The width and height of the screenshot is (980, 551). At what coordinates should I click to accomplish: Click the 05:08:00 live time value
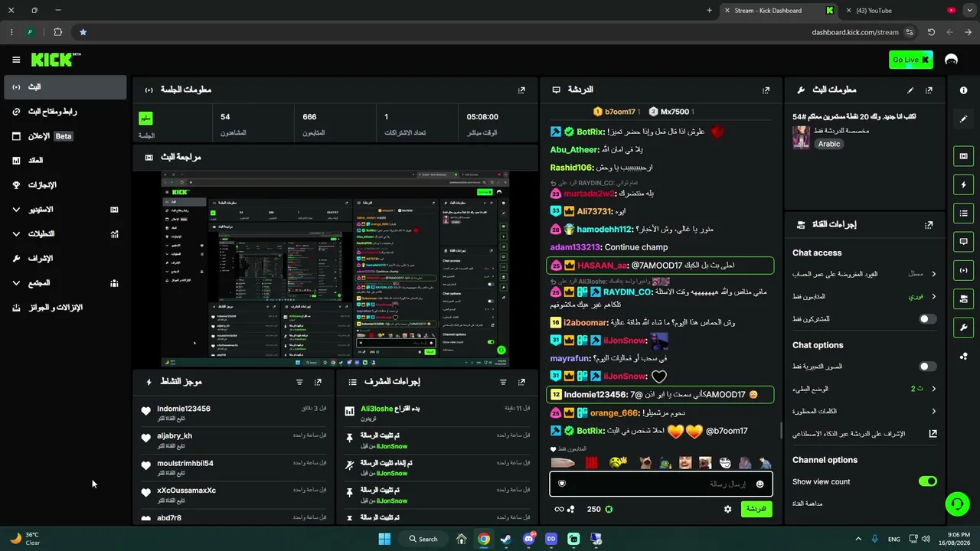[x=482, y=117]
